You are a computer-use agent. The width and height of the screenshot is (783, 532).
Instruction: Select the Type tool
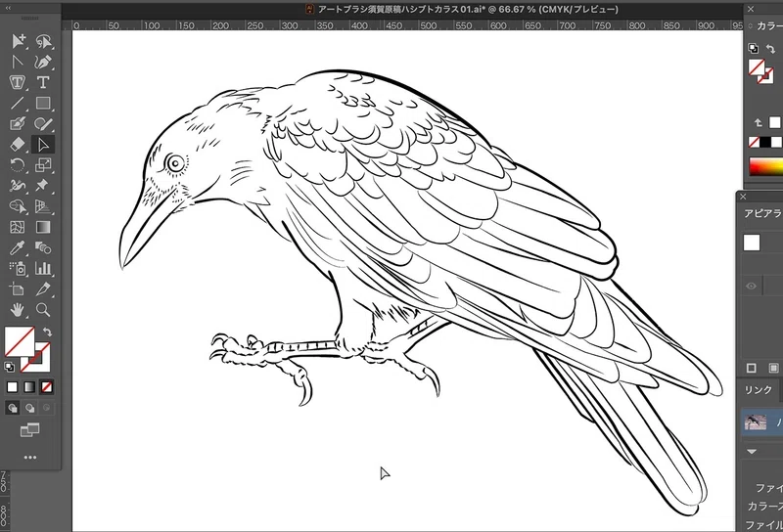(43, 82)
